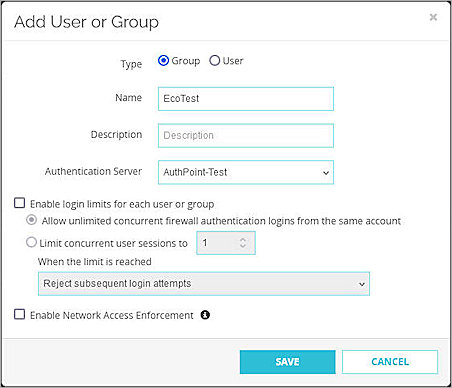Click the Type label

click(131, 64)
